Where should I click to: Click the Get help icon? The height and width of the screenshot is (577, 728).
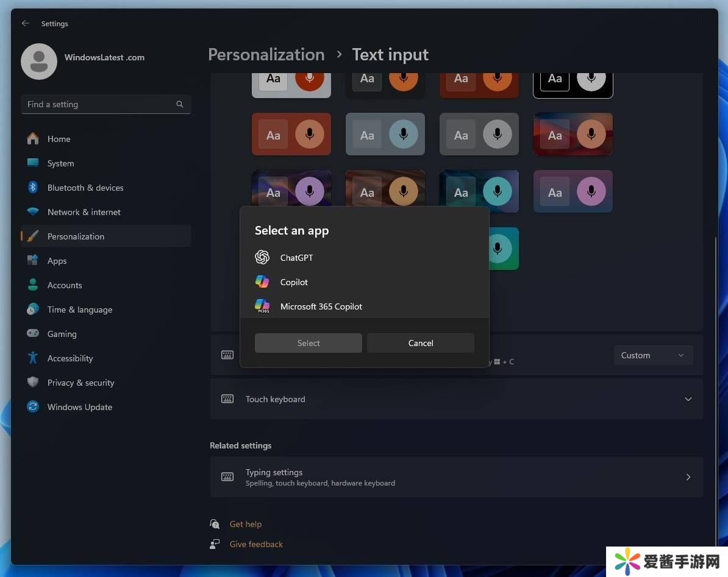click(215, 524)
